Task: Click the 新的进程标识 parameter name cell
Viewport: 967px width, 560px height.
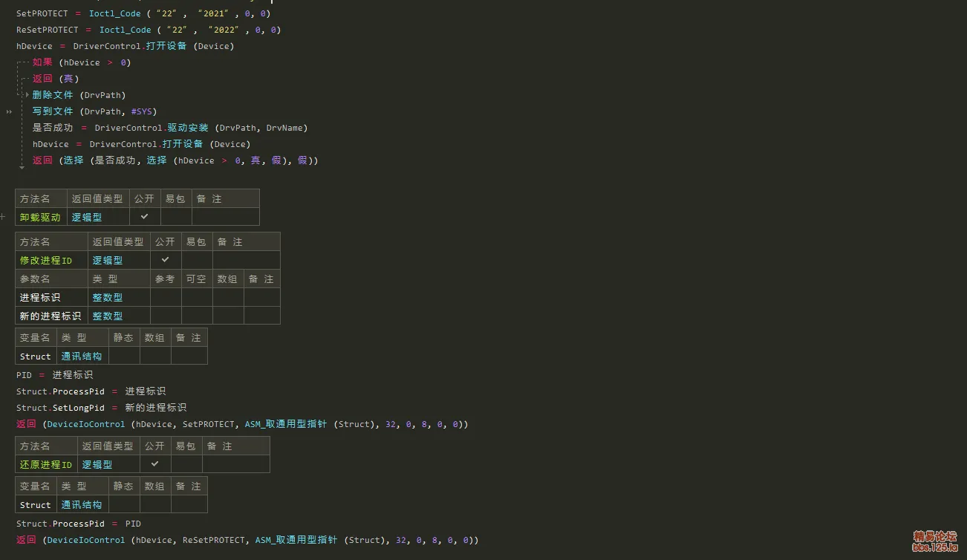Action: point(51,316)
